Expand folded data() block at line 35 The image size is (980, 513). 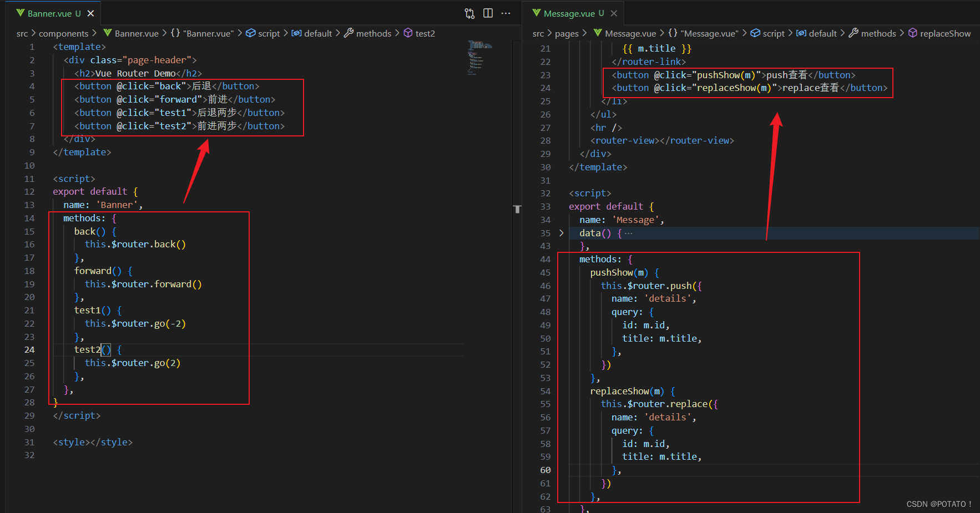[x=562, y=233]
